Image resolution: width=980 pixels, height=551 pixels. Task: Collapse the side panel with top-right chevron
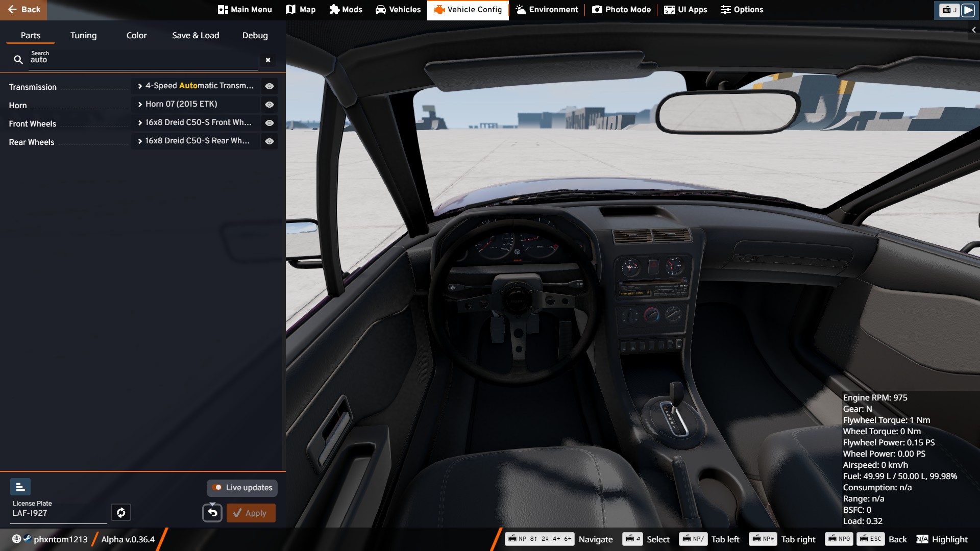click(973, 30)
